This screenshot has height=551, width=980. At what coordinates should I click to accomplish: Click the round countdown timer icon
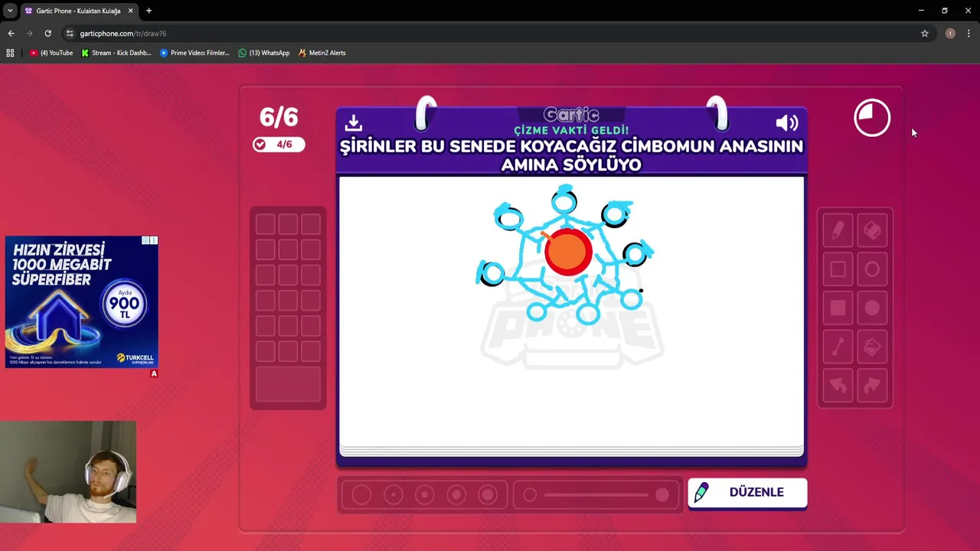point(872,118)
